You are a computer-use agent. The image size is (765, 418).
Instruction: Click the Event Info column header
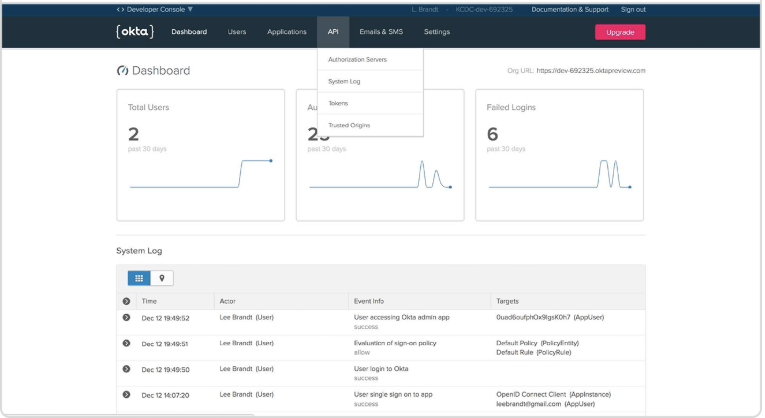369,301
